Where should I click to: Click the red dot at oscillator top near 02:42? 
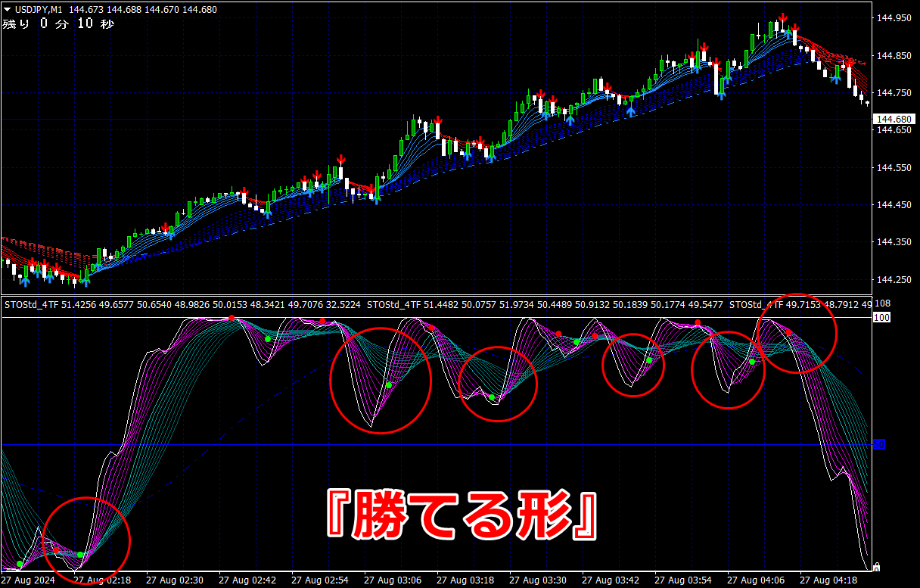[x=232, y=318]
